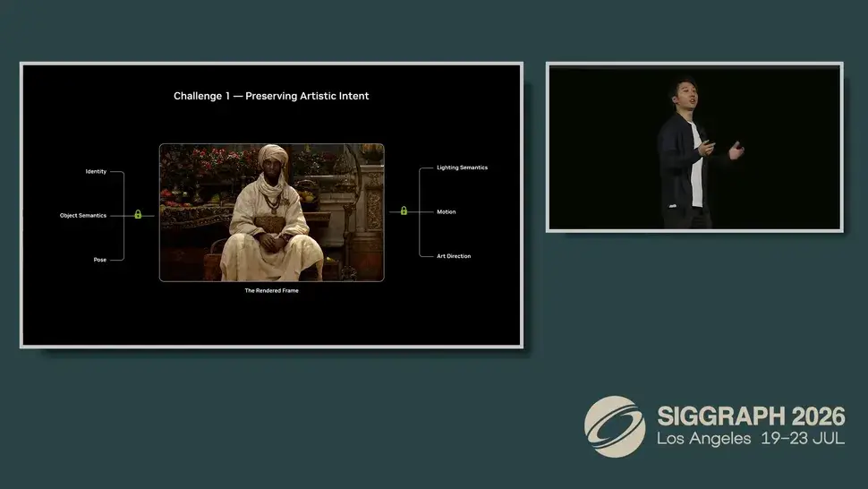The height and width of the screenshot is (489, 868).
Task: Click the 'SIGGRAPH 2026' text
Action: coord(751,416)
